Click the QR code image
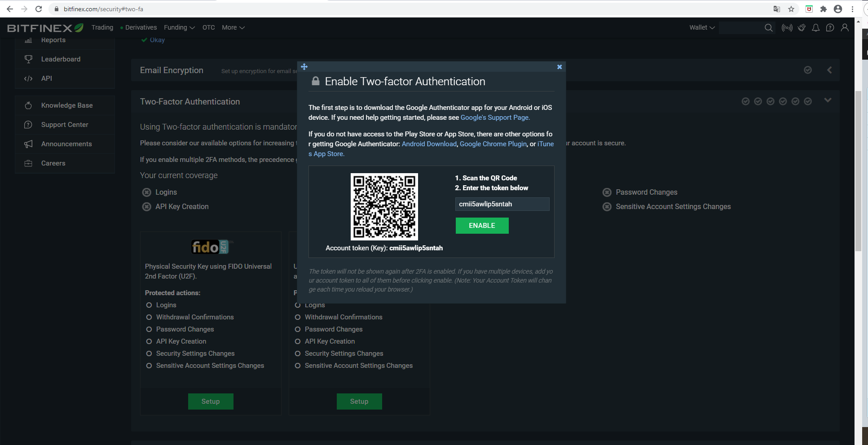The width and height of the screenshot is (868, 445). [384, 206]
